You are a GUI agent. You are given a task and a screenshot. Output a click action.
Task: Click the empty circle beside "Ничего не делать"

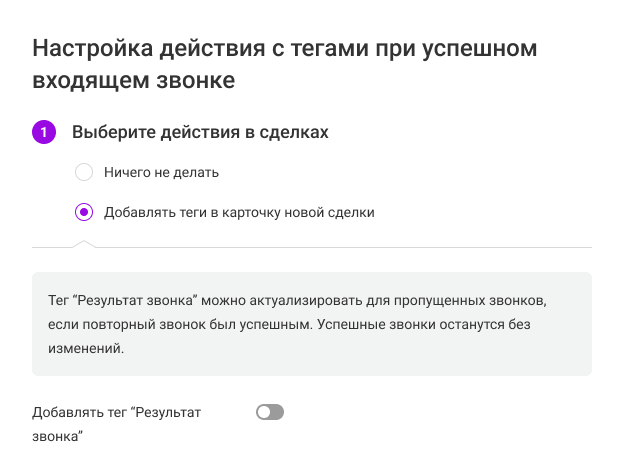pos(84,172)
